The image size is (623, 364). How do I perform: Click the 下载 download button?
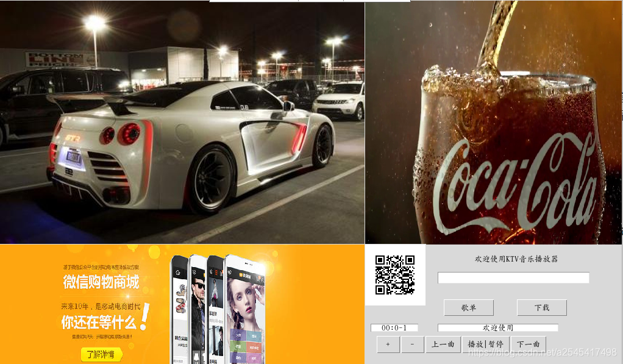pos(541,307)
